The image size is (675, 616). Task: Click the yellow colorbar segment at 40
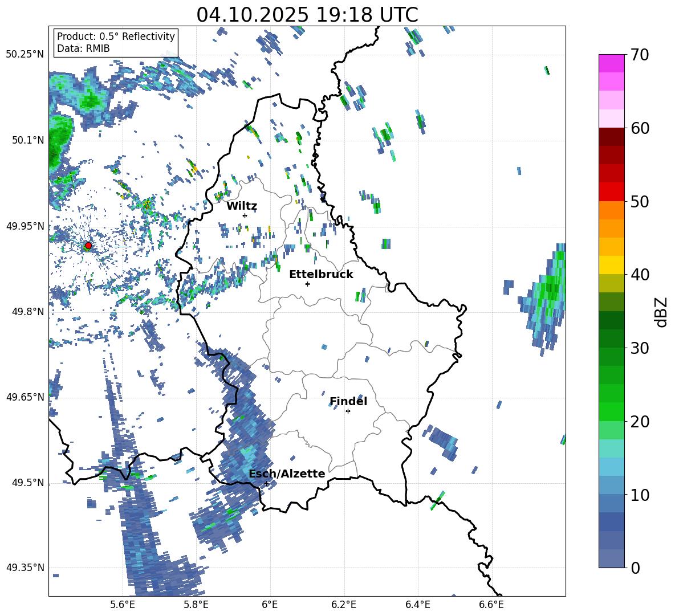pos(611,265)
